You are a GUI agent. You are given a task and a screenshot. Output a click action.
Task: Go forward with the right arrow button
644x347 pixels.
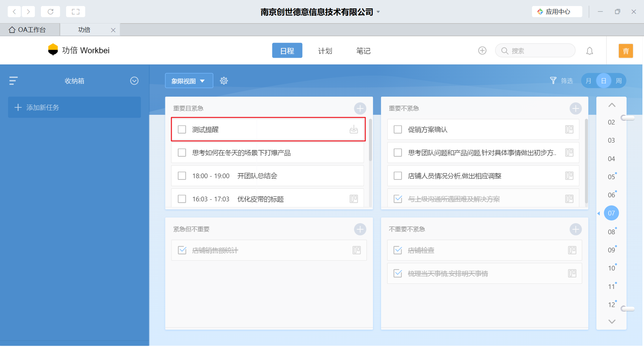click(29, 12)
